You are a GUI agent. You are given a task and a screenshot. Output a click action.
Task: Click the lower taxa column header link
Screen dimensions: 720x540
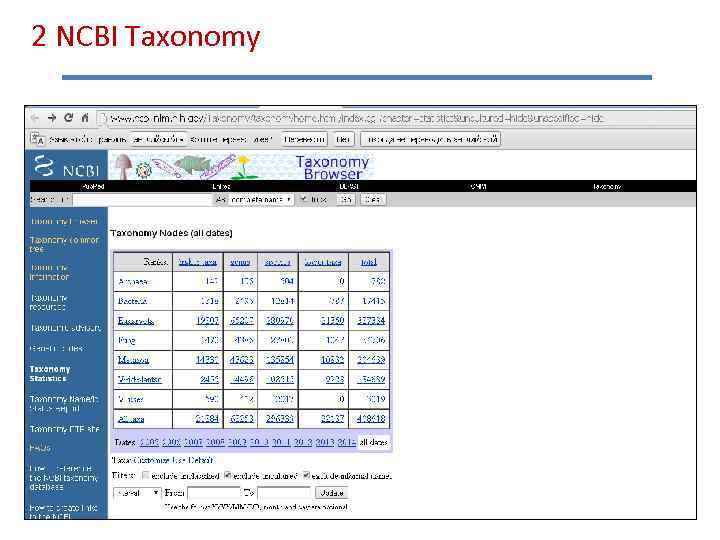pyautogui.click(x=323, y=262)
